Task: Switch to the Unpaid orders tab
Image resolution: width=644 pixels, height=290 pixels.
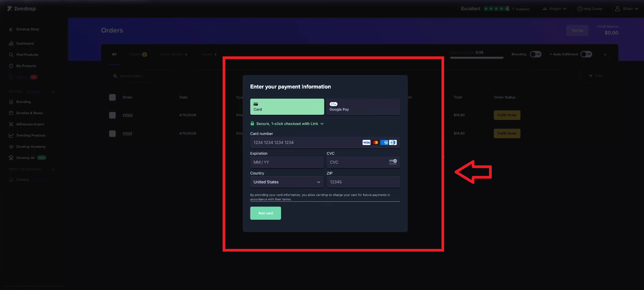Action: tap(138, 54)
